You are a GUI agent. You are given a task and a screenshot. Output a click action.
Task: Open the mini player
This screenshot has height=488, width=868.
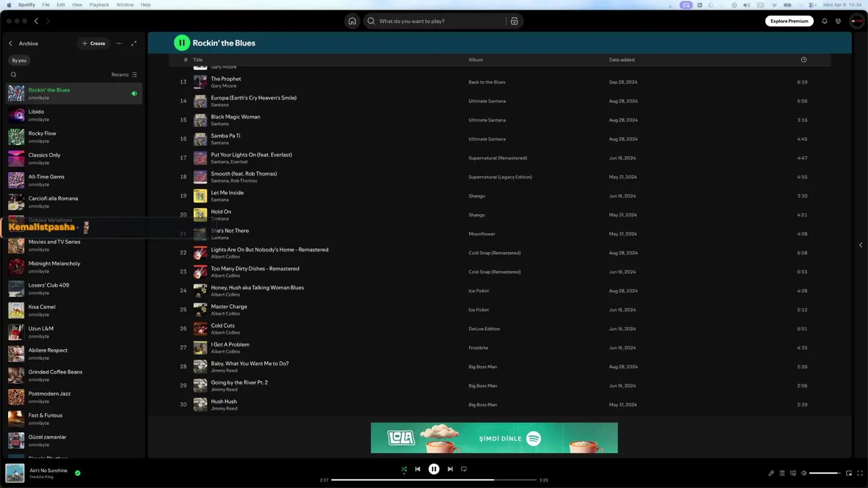tap(849, 473)
